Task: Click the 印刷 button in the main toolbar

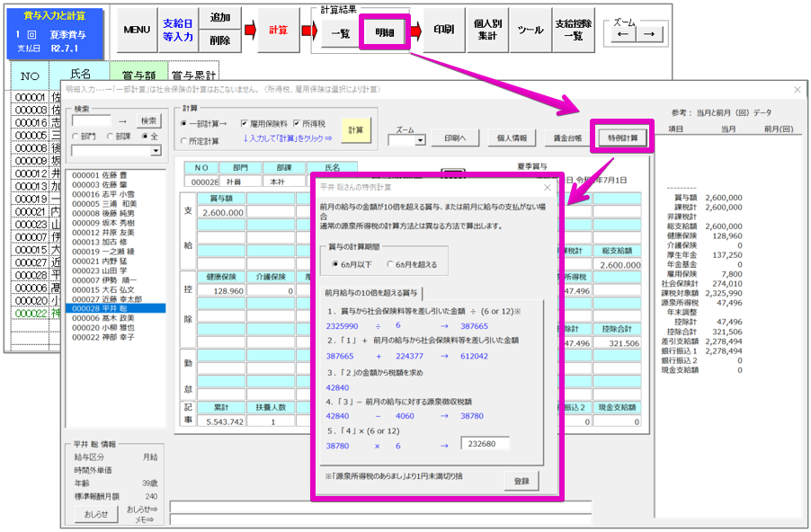Action: 444,30
